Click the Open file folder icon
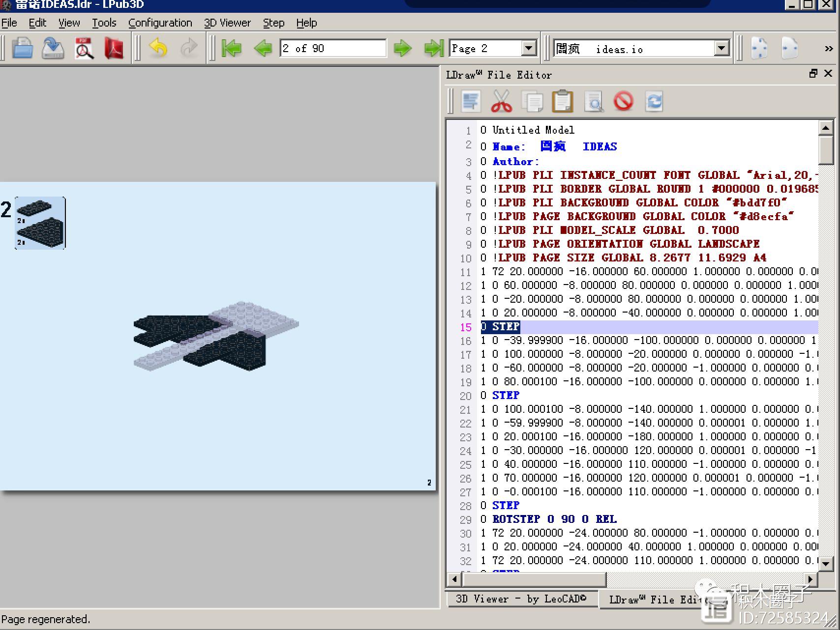Image resolution: width=840 pixels, height=630 pixels. click(22, 48)
